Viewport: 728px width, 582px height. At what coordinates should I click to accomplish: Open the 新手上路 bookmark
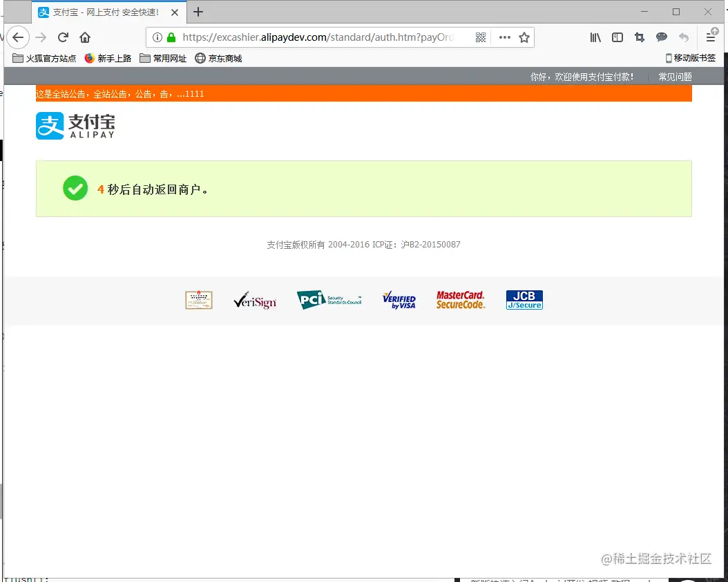[x=108, y=58]
